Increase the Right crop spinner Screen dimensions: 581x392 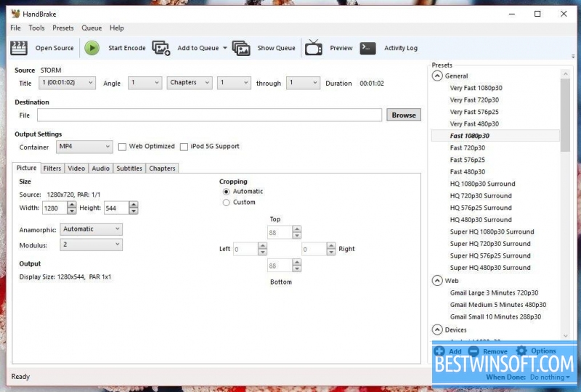(331, 245)
